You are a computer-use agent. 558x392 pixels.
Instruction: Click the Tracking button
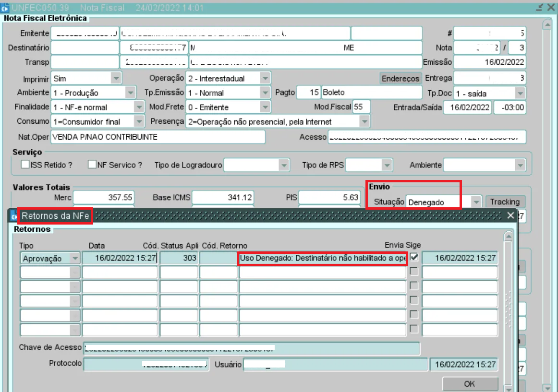click(x=505, y=202)
